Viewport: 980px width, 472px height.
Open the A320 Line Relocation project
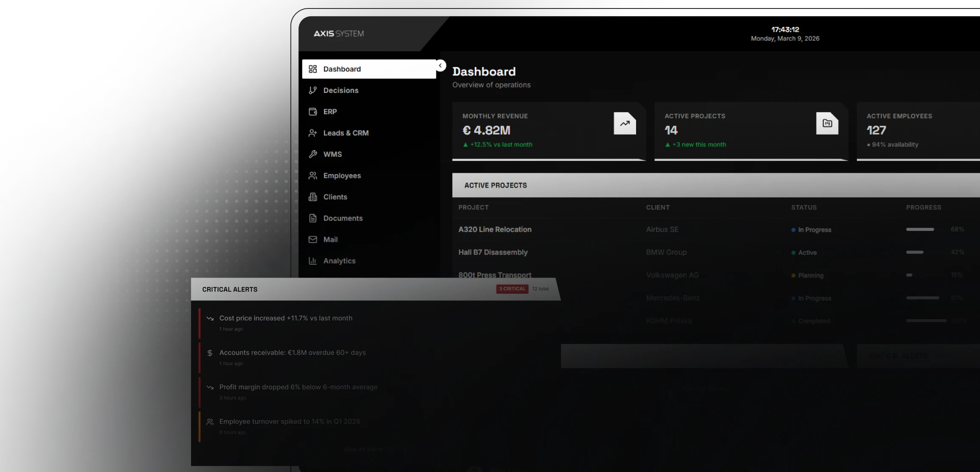[x=495, y=230]
